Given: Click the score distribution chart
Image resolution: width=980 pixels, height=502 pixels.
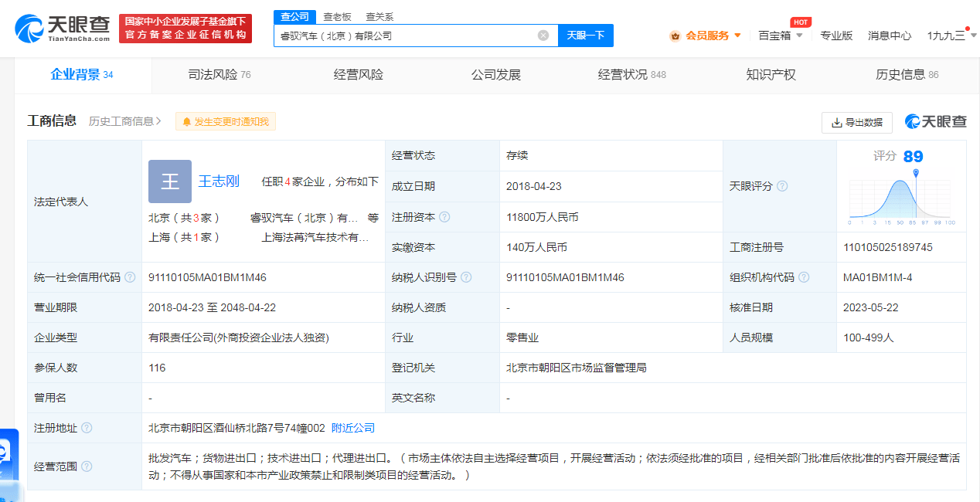Looking at the screenshot, I should click(x=902, y=198).
